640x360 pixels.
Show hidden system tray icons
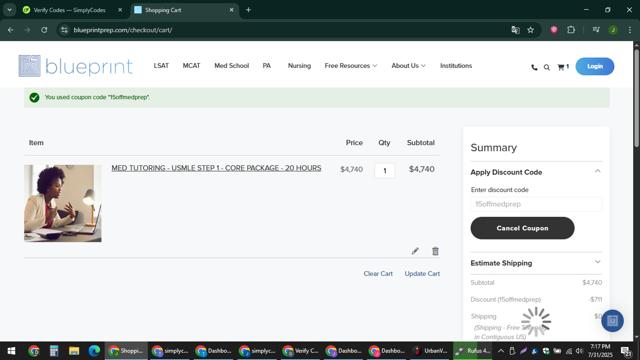point(501,351)
